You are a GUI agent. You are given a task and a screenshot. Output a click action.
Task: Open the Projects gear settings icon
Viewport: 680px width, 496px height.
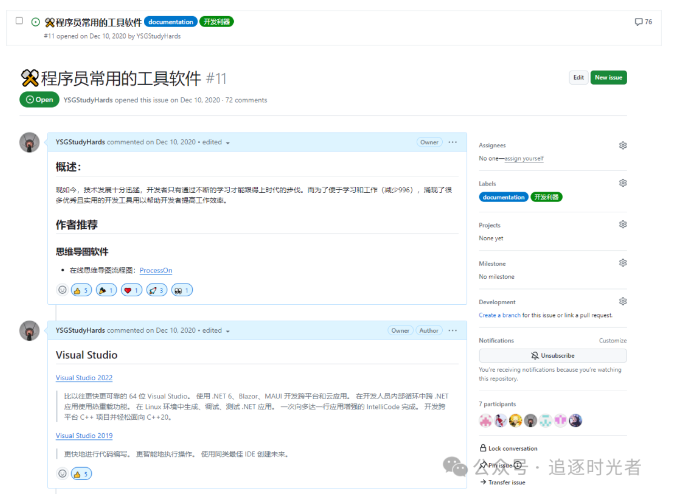pyautogui.click(x=623, y=224)
